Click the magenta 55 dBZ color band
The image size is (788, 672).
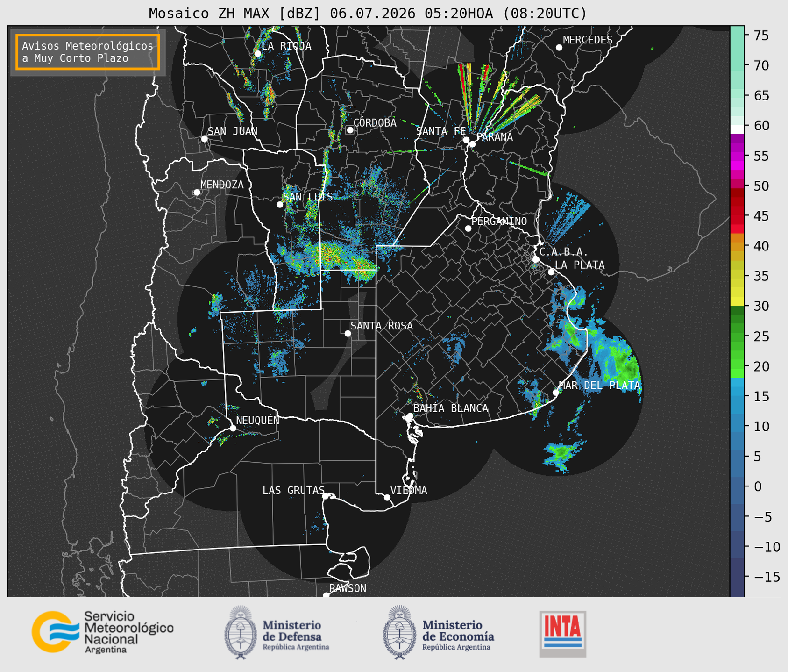[x=737, y=157]
